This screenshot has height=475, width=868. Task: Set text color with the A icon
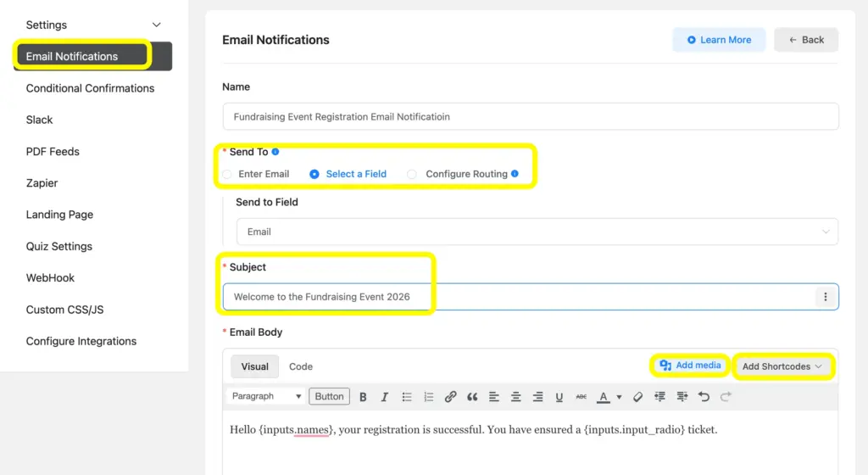[x=604, y=396]
